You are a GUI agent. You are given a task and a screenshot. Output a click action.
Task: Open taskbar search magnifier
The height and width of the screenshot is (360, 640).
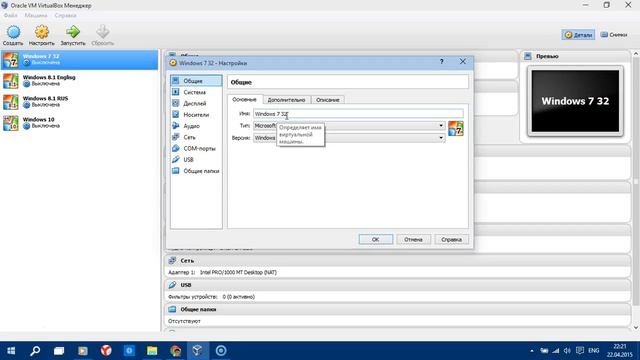(x=35, y=351)
